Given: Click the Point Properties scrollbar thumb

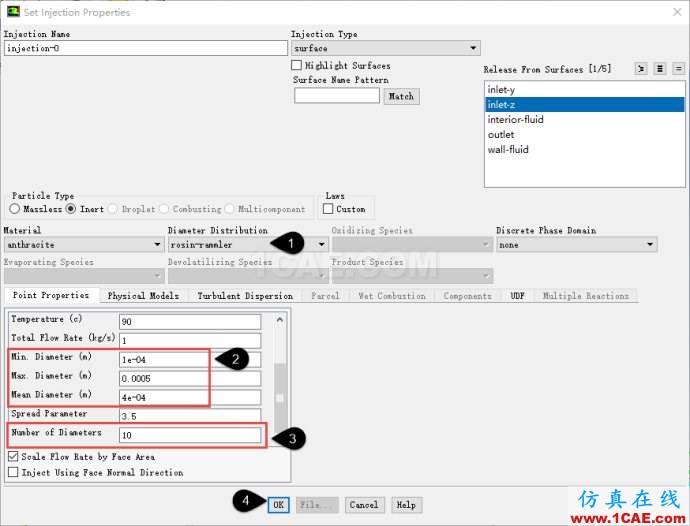Looking at the screenshot, I should tap(280, 396).
